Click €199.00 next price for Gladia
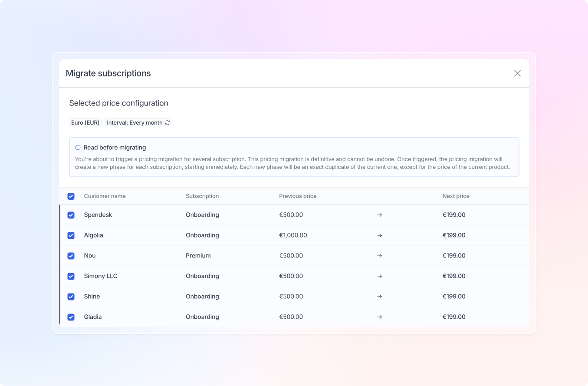Image resolution: width=588 pixels, height=386 pixels. coord(454,317)
